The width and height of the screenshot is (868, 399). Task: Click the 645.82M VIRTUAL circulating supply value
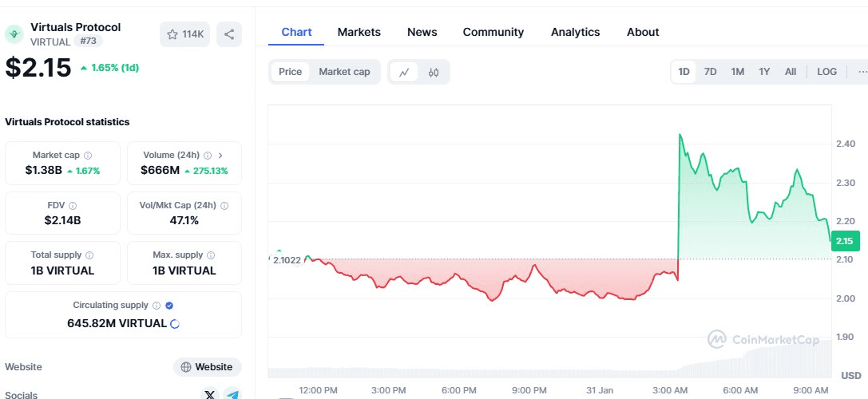pos(117,323)
